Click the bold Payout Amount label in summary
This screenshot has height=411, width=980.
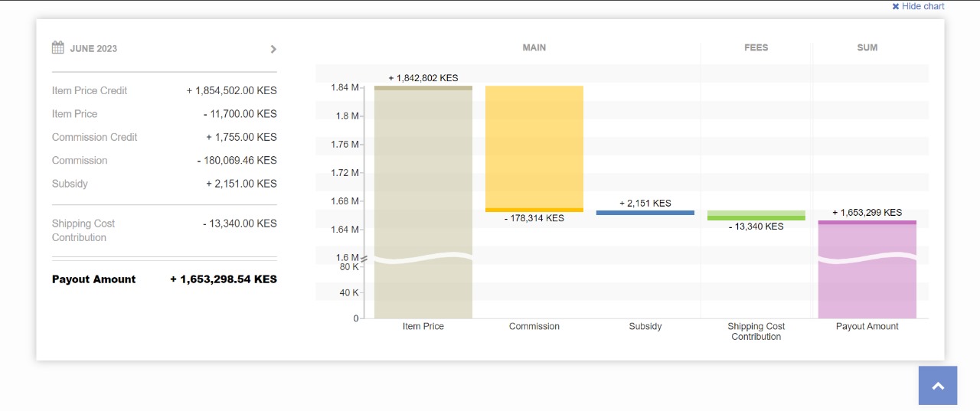[x=93, y=279]
